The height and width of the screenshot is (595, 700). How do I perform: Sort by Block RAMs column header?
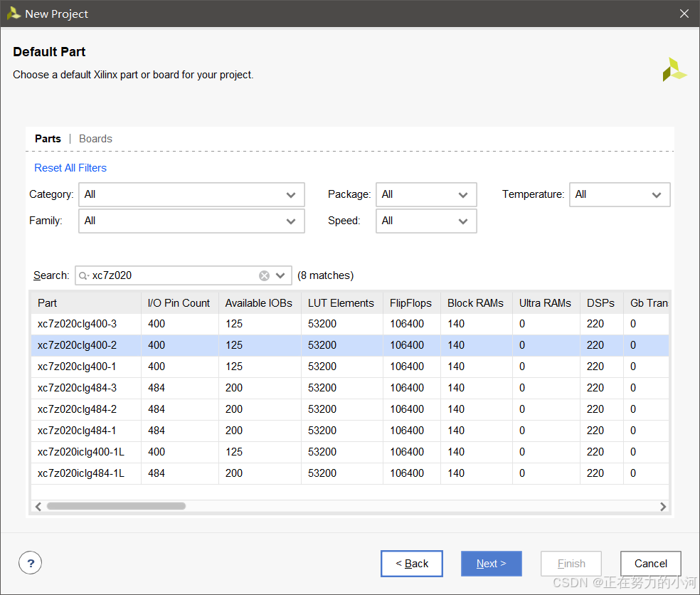[477, 303]
